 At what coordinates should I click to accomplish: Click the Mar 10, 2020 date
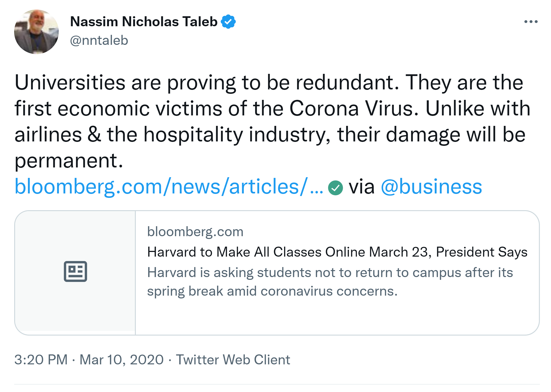121,360
